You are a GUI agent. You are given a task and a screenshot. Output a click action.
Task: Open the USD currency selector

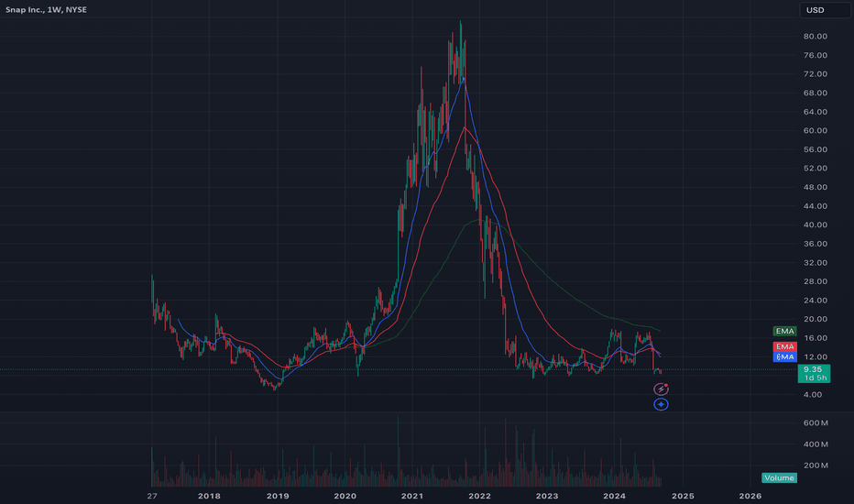825,10
